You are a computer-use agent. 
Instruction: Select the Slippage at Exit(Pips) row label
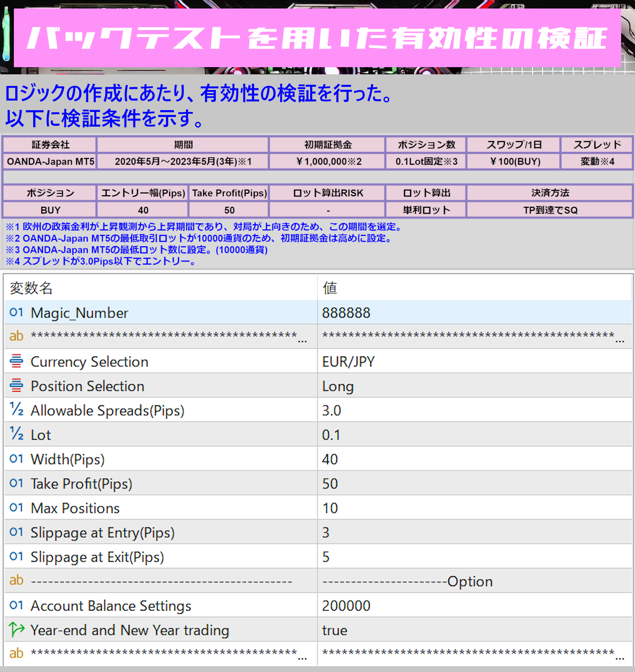[97, 557]
